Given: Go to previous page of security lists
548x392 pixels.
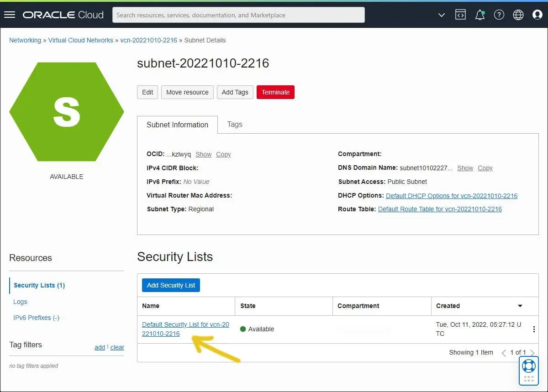Looking at the screenshot, I should point(504,353).
